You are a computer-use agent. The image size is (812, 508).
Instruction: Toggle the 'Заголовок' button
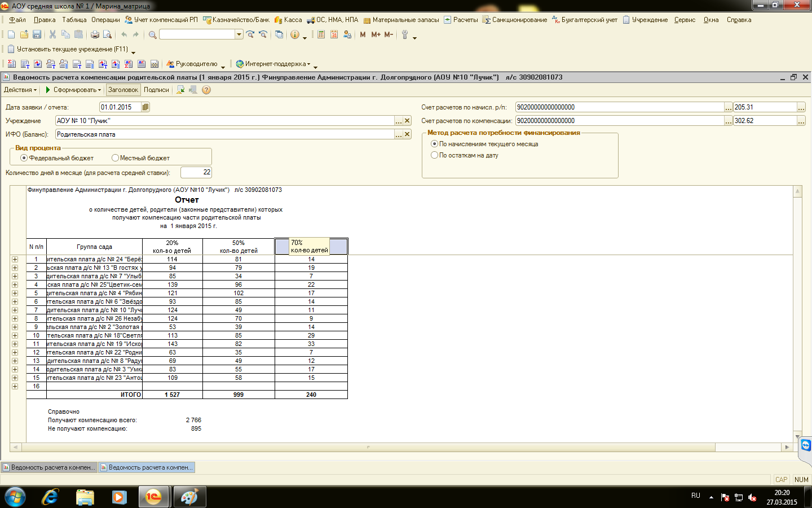(123, 90)
